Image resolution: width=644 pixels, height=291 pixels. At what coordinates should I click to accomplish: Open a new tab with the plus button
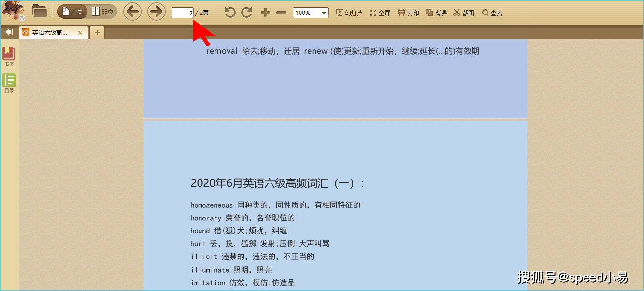tap(96, 32)
